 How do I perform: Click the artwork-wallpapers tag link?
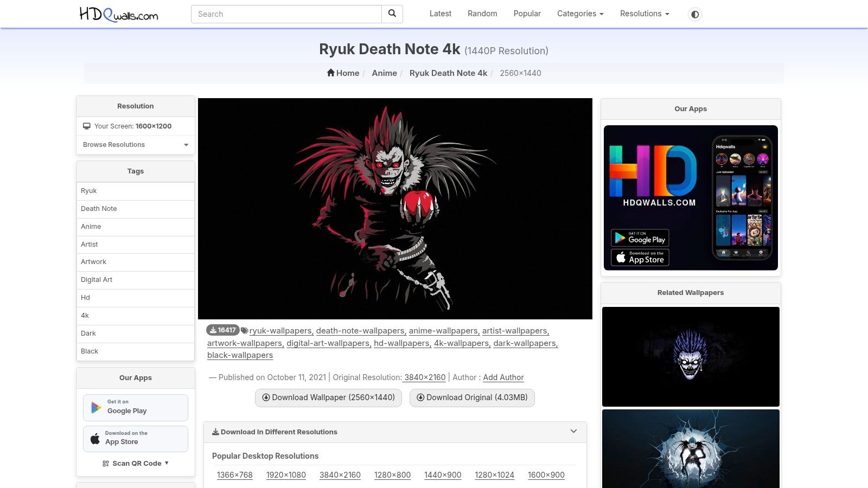pyautogui.click(x=245, y=343)
